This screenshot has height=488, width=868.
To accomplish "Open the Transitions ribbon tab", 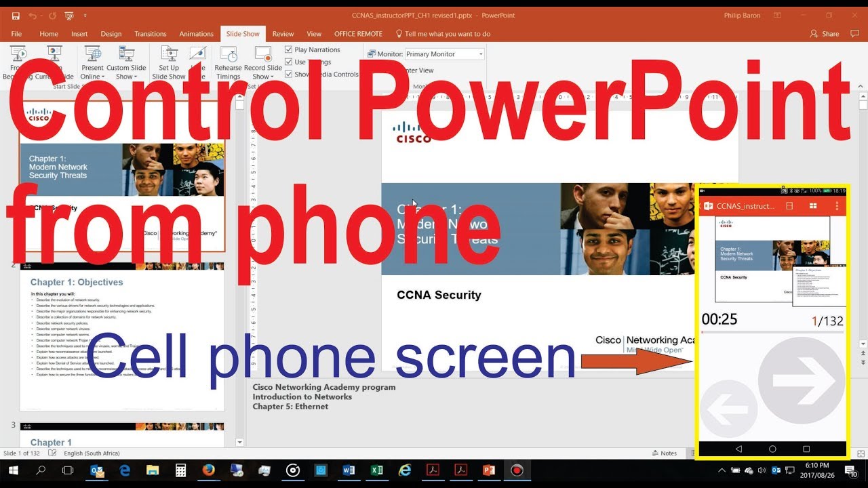I will [x=151, y=34].
